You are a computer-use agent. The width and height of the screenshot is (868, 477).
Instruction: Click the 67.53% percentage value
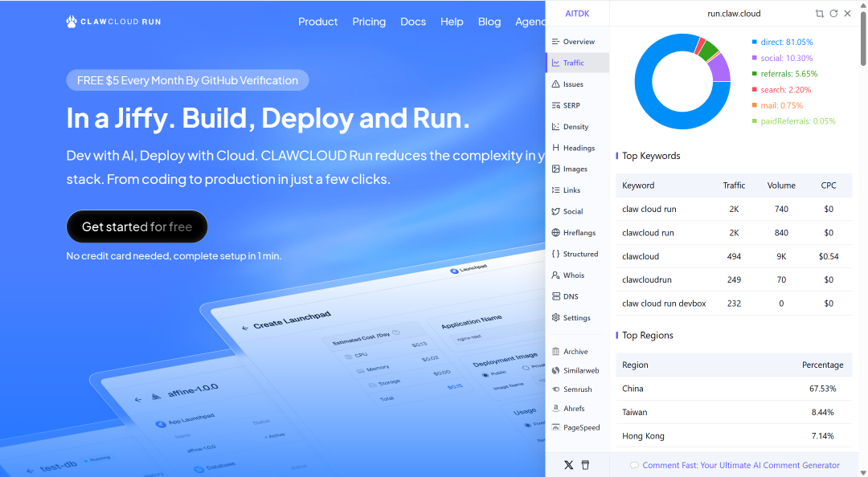point(823,389)
